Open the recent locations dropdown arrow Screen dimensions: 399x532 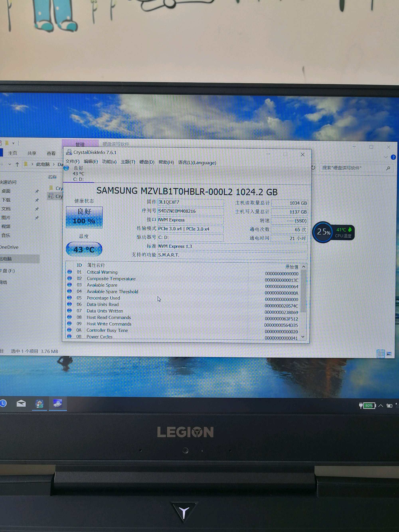tap(10, 164)
